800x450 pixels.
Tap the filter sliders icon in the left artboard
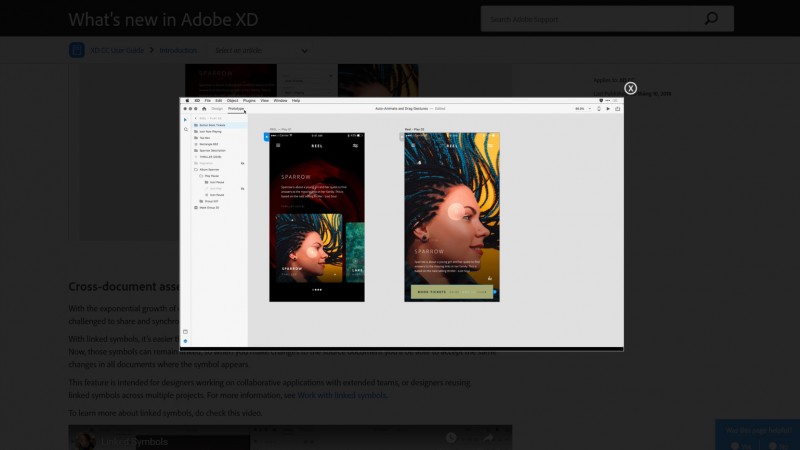click(356, 145)
